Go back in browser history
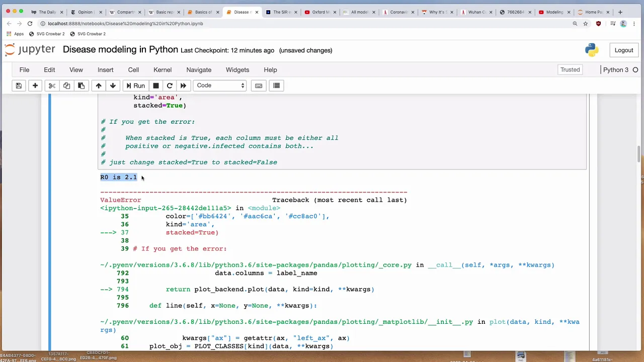This screenshot has width=644, height=362. [x=9, y=23]
